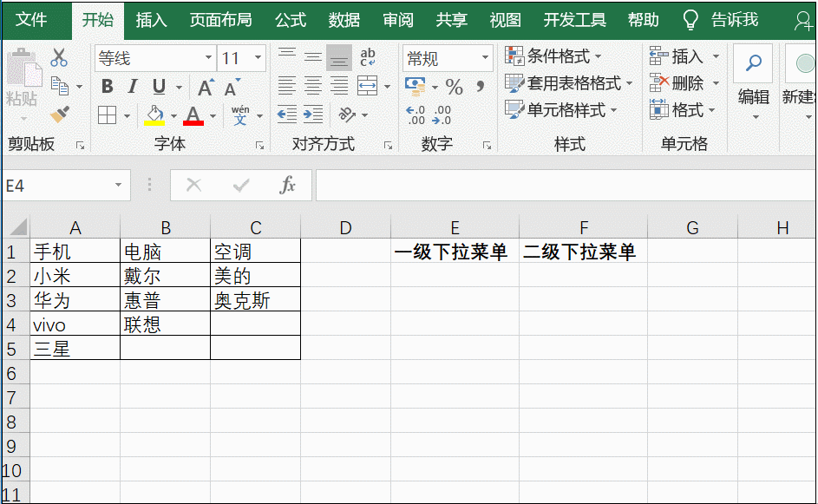Decrease indent icon

(x=287, y=115)
